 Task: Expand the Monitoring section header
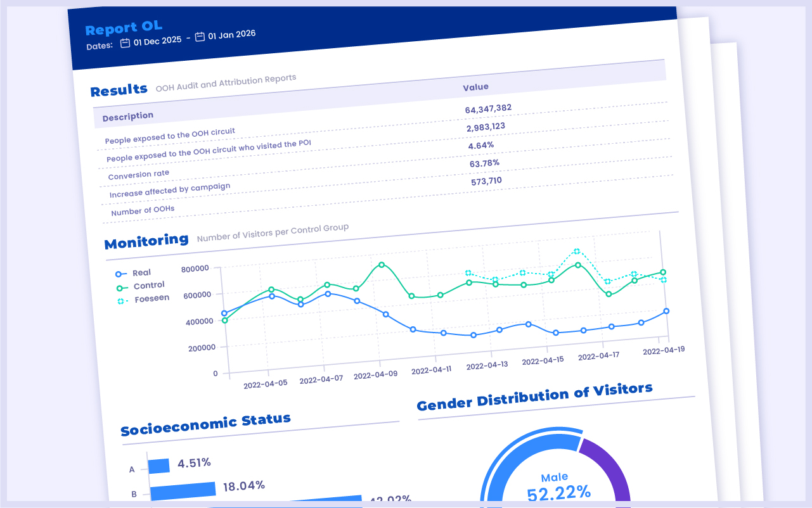pyautogui.click(x=146, y=240)
